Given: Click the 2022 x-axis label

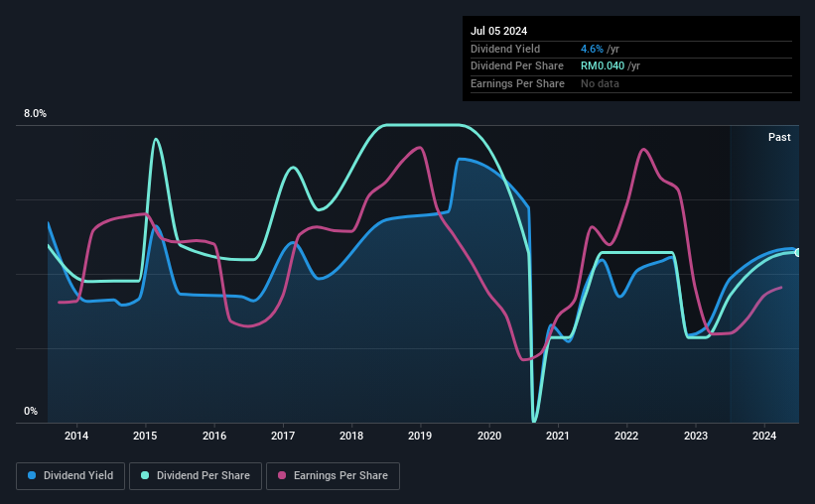Looking at the screenshot, I should click(626, 436).
